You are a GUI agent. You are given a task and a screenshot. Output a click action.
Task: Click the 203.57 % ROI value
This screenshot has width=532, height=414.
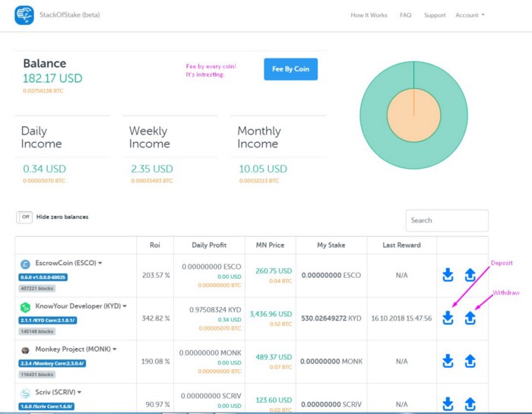tap(156, 275)
